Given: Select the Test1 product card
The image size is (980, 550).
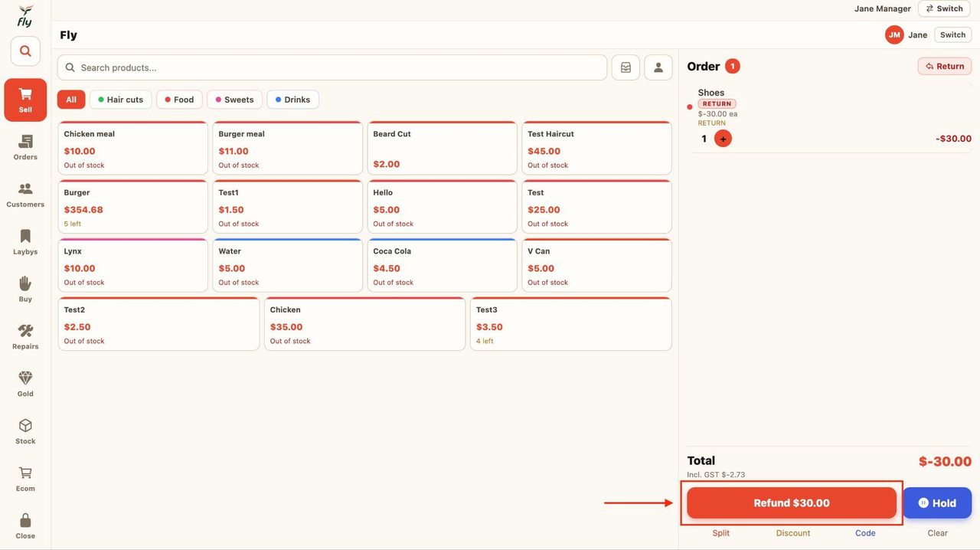Looking at the screenshot, I should coord(288,207).
